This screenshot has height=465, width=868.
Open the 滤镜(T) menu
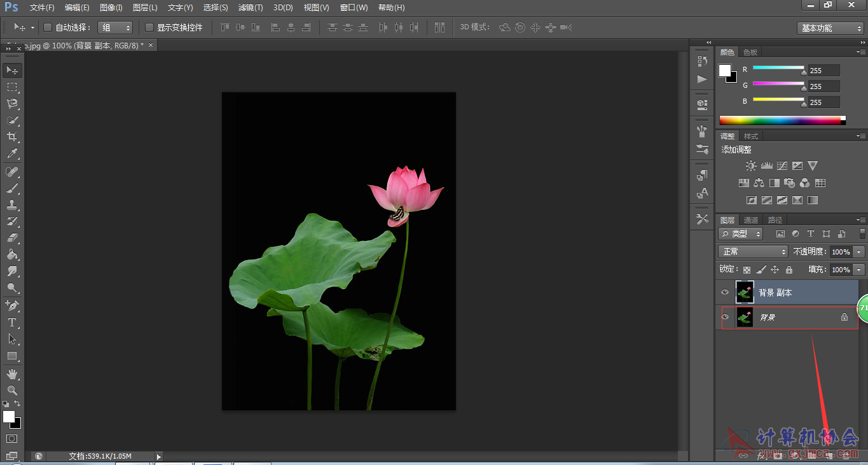tap(251, 8)
